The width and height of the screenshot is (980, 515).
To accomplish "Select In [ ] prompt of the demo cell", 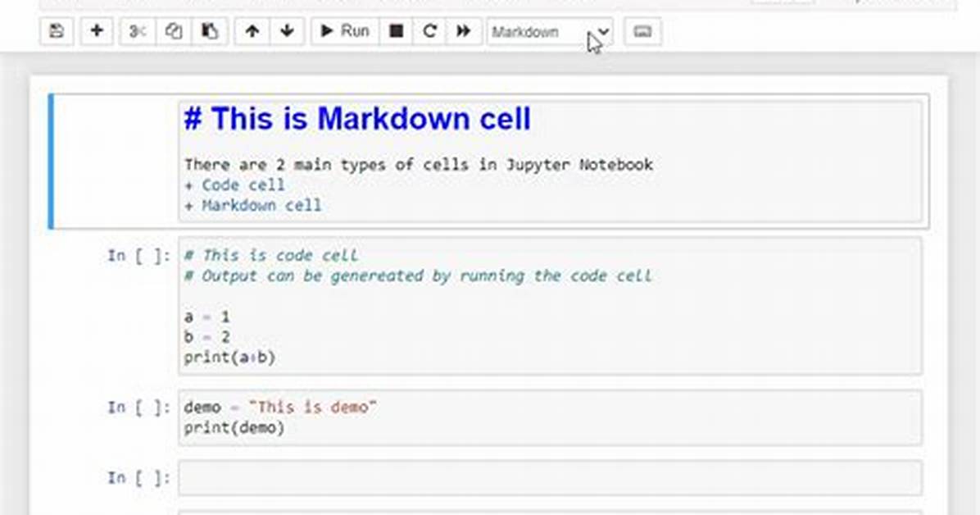I will [138, 408].
